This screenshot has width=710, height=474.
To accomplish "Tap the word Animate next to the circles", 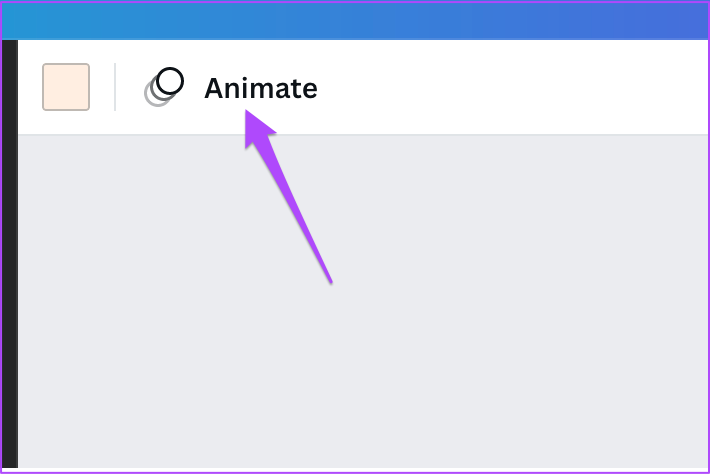I will (x=261, y=88).
